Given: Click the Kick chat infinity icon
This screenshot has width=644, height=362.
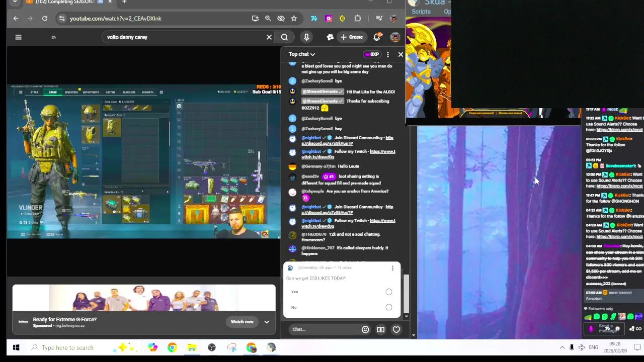Looking at the screenshot, I should 638,329.
